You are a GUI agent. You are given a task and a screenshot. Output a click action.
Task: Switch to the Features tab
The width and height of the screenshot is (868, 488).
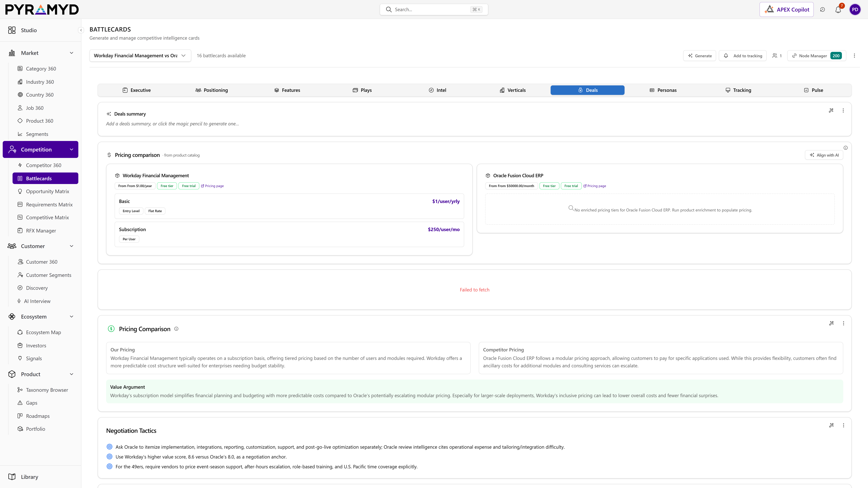pos(287,90)
